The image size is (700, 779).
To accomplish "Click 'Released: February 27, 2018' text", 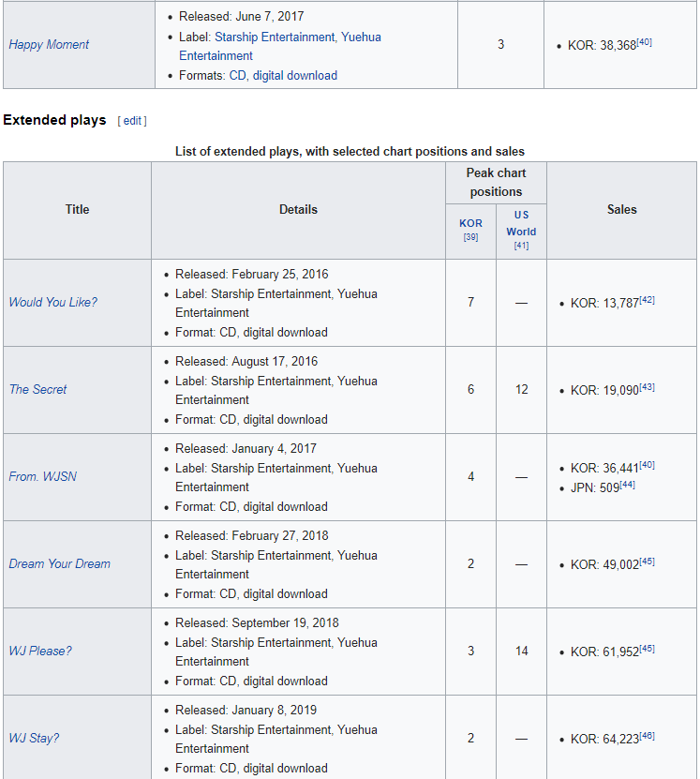I will pyautogui.click(x=252, y=535).
